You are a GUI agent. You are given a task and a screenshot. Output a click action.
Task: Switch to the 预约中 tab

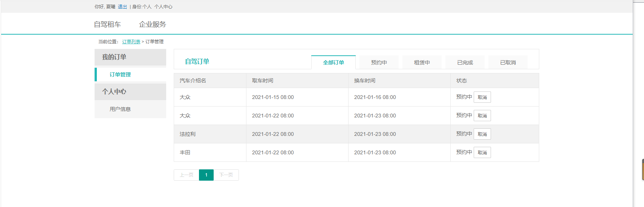(x=379, y=62)
